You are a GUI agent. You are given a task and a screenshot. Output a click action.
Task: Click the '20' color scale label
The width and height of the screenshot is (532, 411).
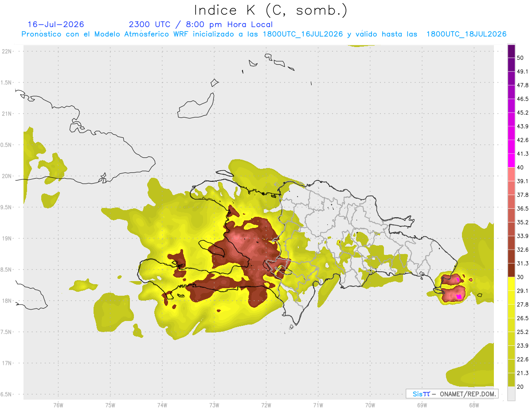coord(521,387)
